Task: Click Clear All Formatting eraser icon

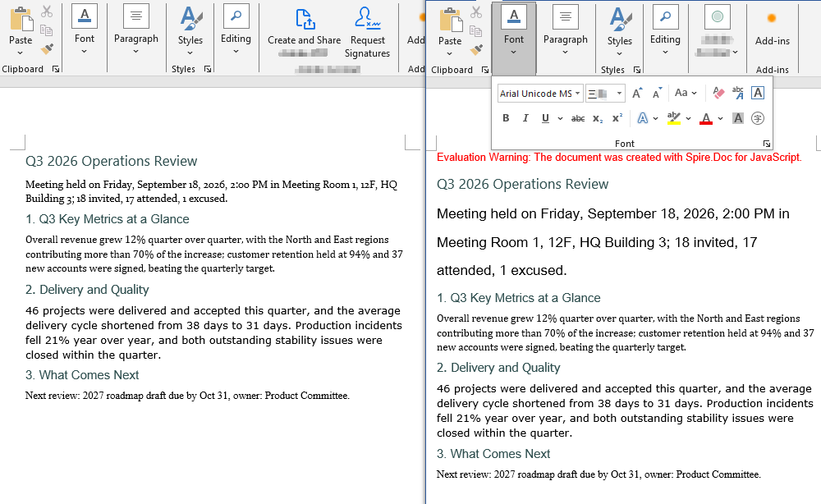Action: [x=718, y=93]
